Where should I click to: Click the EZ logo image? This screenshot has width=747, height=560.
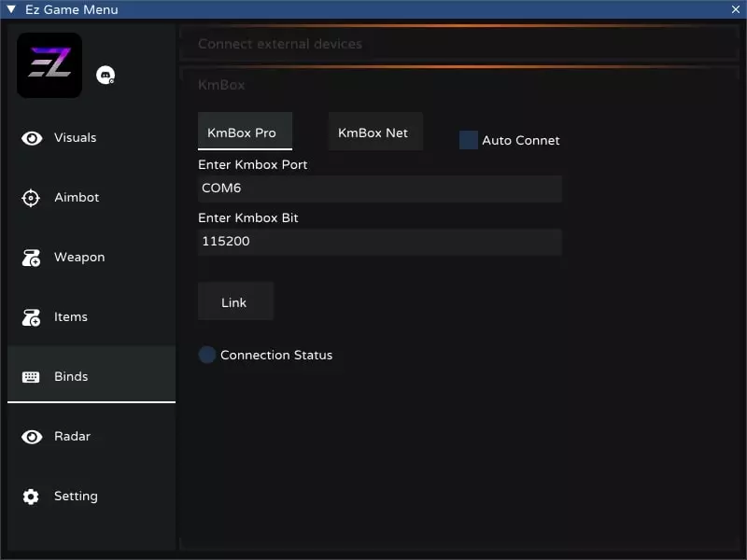(x=49, y=65)
